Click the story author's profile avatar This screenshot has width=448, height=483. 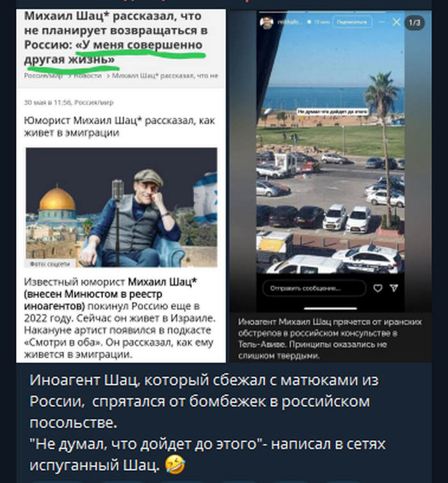click(266, 22)
